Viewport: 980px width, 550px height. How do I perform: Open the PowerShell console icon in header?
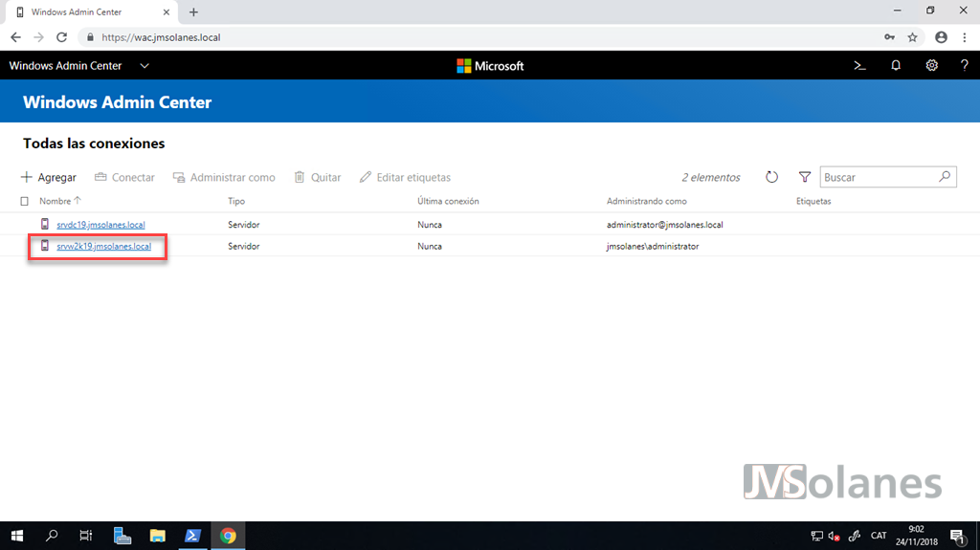[x=859, y=66]
